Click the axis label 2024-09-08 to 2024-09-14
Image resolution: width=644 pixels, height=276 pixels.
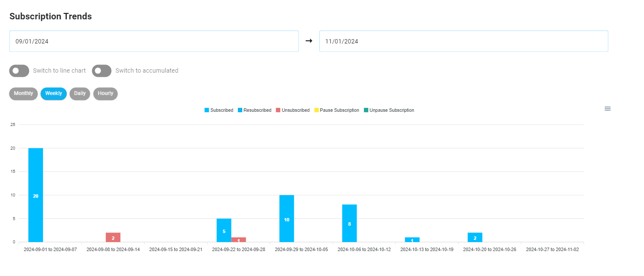coord(113,249)
